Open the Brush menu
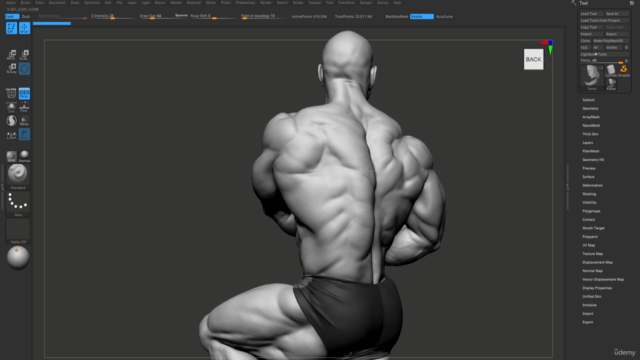Screen dimensions: 640x360 point(25,2)
